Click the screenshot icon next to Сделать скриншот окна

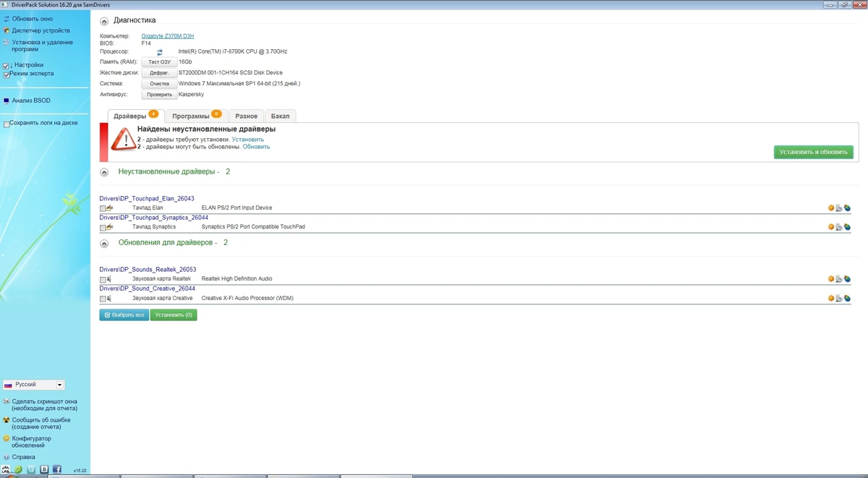(7, 401)
